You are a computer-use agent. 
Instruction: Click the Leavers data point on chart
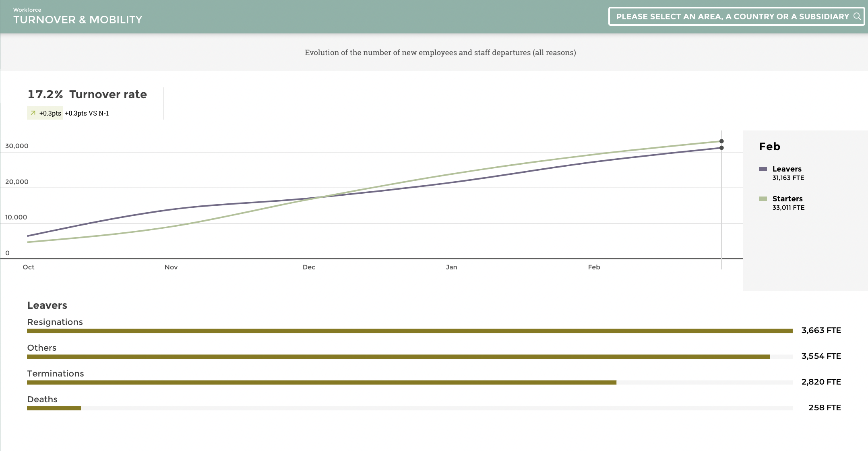point(721,148)
